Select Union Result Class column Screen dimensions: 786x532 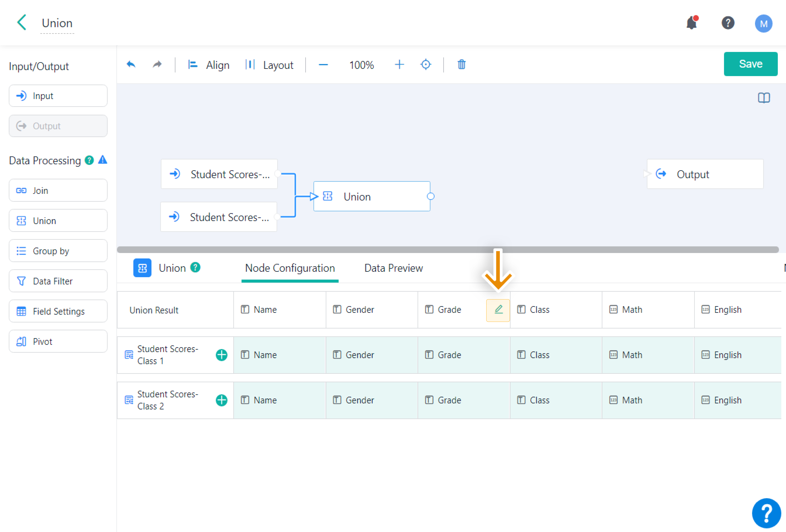556,310
